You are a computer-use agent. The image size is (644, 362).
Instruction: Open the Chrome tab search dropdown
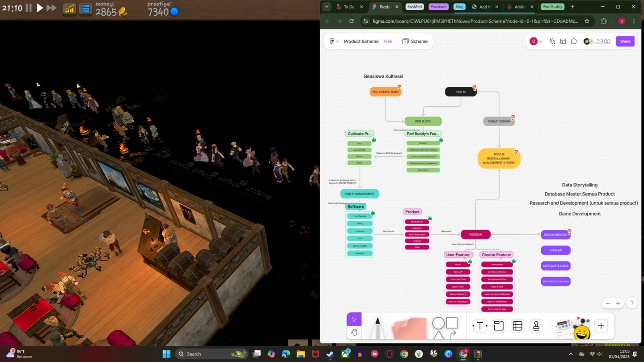(x=326, y=7)
